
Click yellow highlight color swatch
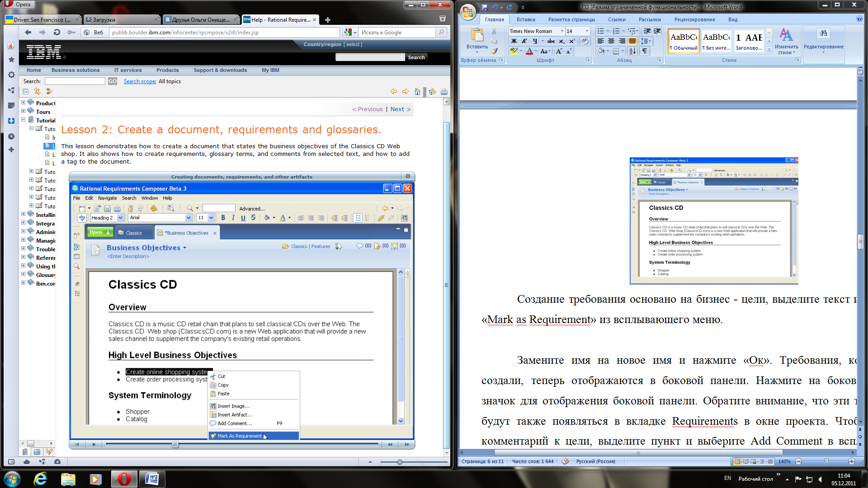coord(514,52)
